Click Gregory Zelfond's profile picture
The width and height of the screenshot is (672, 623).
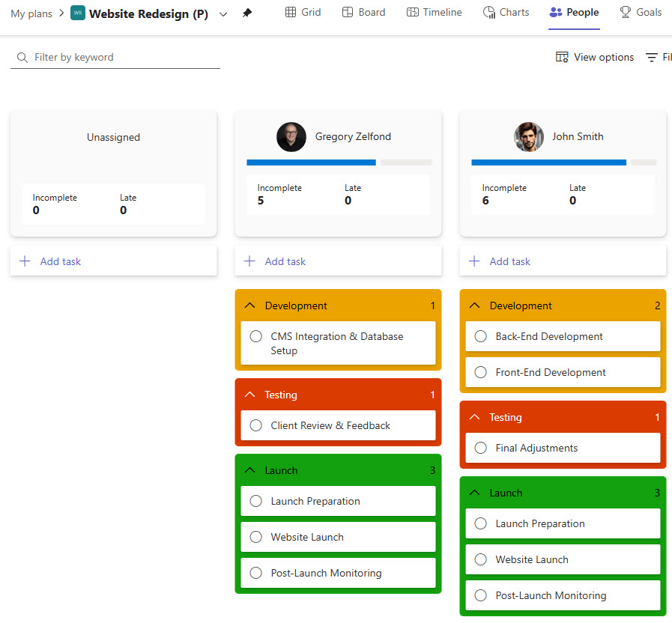click(x=291, y=137)
